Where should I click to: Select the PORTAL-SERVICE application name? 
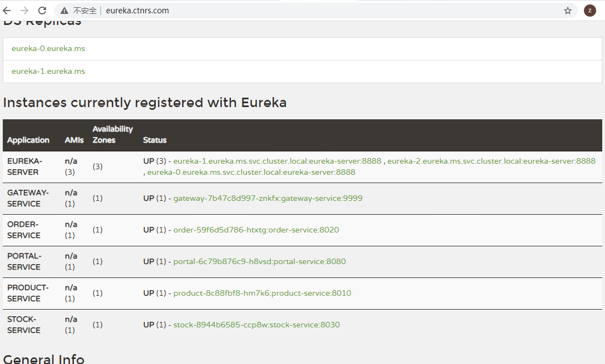24,261
